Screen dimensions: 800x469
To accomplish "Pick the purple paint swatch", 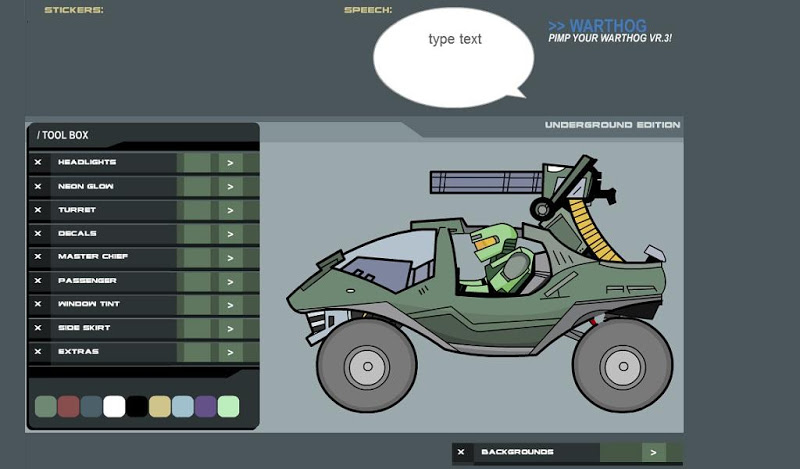I will (x=206, y=407).
